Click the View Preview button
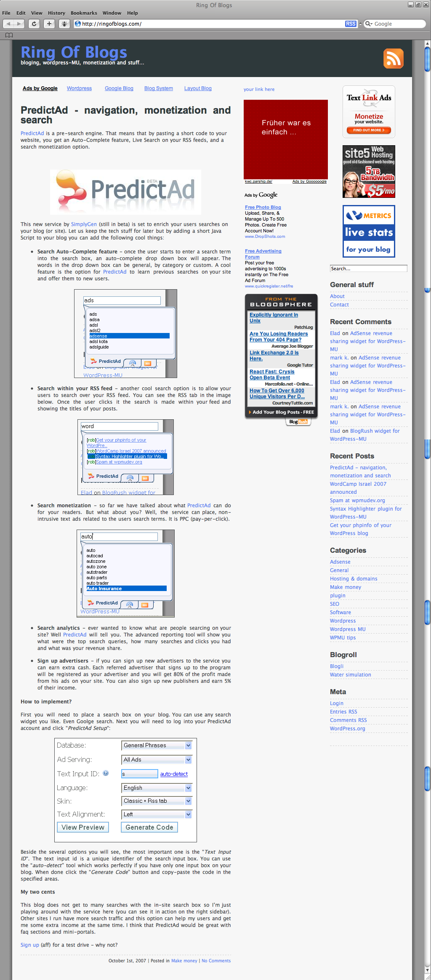The width and height of the screenshot is (431, 980). pos(83,827)
